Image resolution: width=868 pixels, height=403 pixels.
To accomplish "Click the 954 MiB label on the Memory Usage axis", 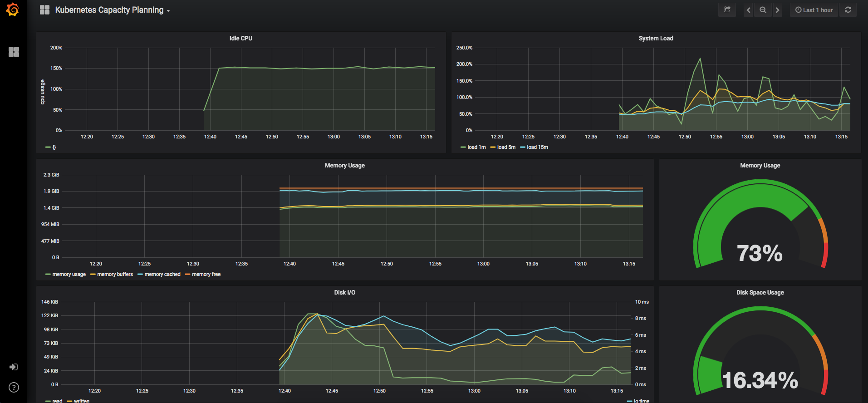I will click(x=50, y=224).
